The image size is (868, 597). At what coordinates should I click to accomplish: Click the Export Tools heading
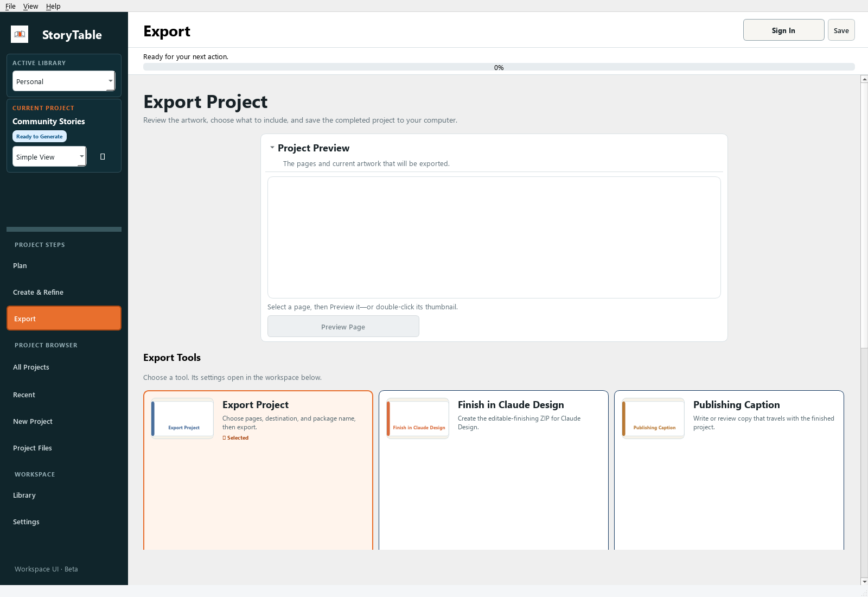tap(172, 358)
